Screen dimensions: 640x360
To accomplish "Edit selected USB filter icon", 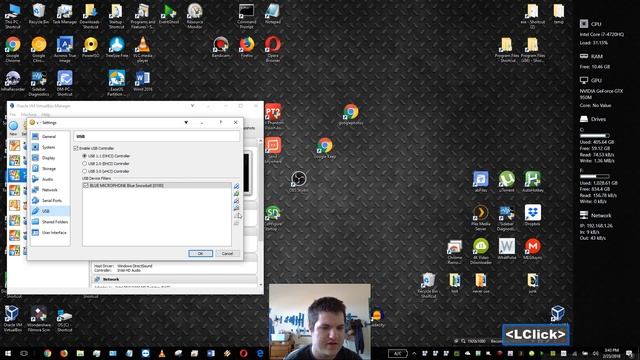I will [x=236, y=201].
